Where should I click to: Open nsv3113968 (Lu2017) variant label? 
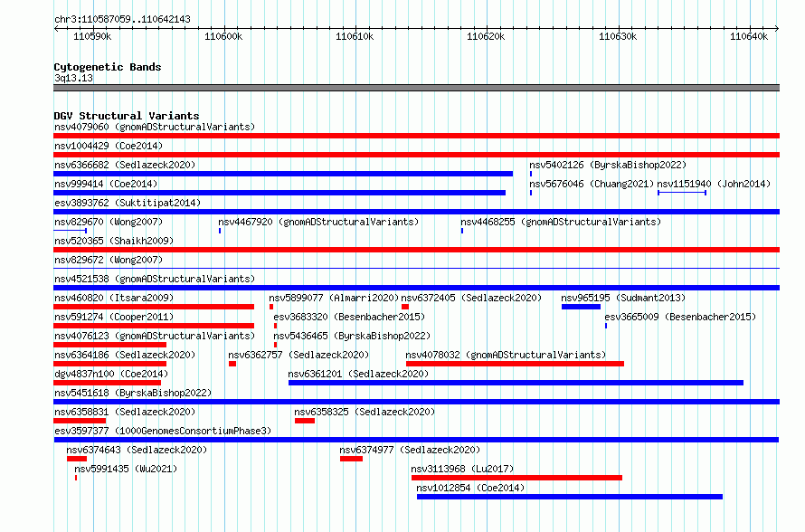[462, 469]
